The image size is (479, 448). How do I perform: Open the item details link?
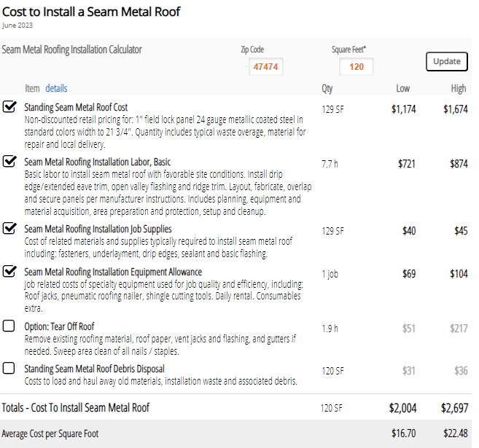(x=56, y=88)
